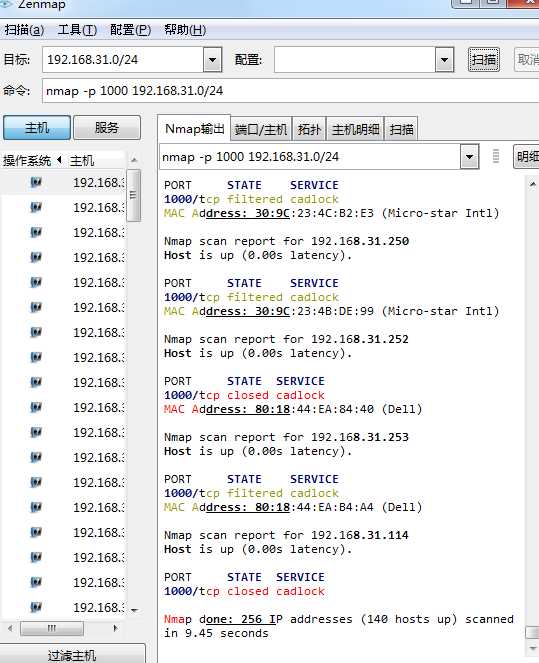Select the last 192.168 host entry

pos(98,607)
